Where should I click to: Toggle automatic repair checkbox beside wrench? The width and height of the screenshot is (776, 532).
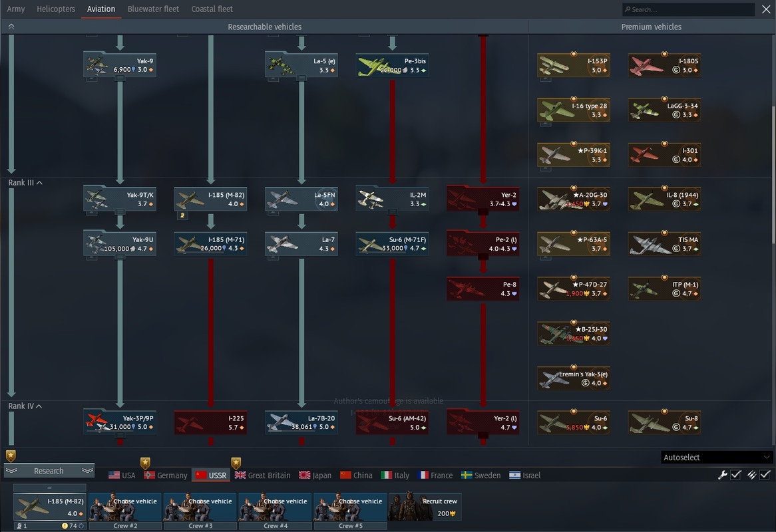tap(736, 475)
